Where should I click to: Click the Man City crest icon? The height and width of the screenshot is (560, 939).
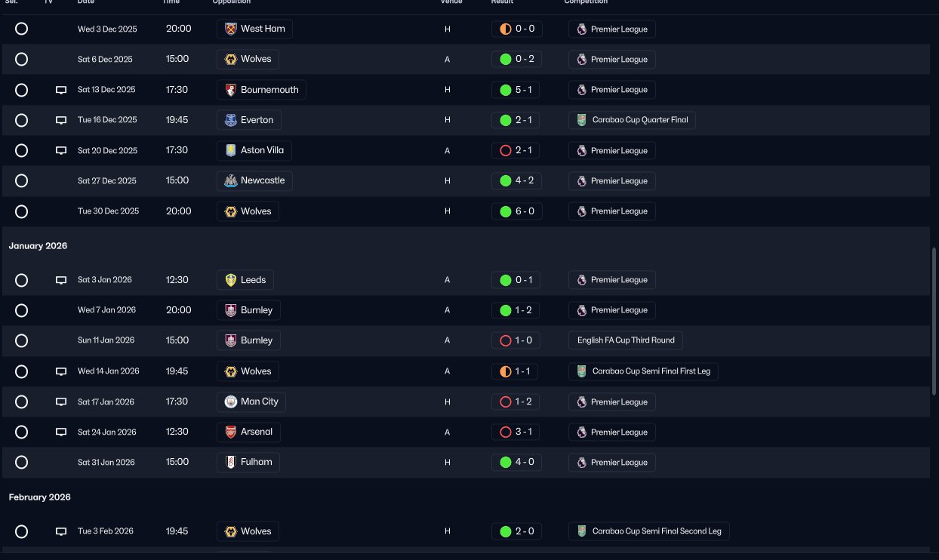pos(231,402)
